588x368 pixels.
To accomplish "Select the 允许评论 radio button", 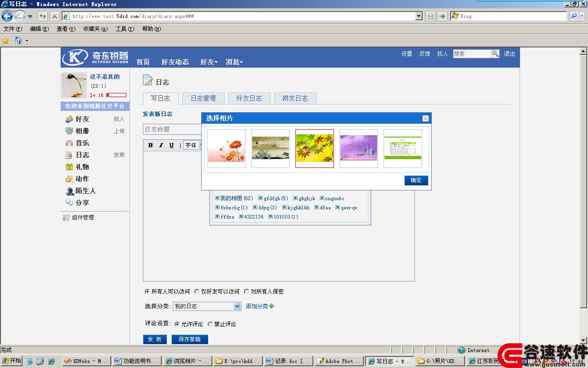I will [x=177, y=324].
